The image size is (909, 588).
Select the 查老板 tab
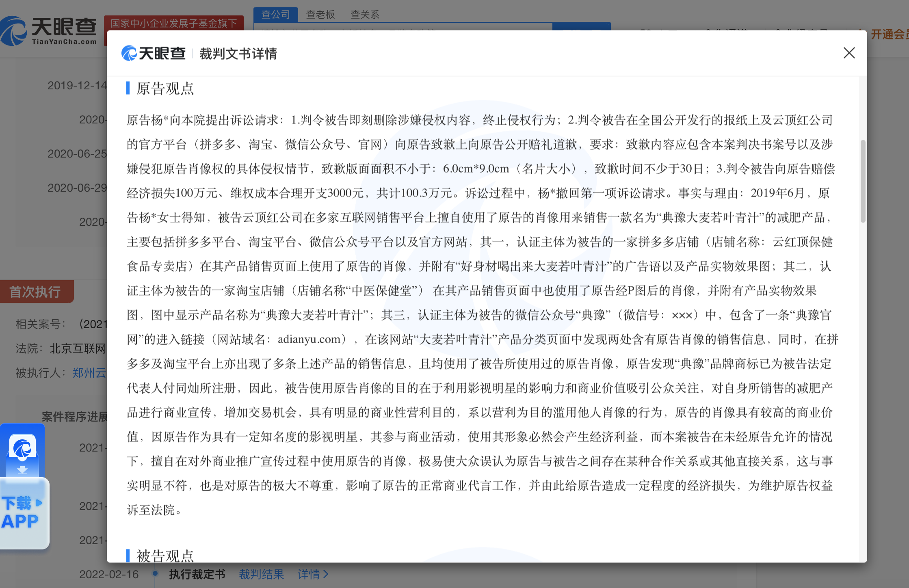click(x=320, y=15)
